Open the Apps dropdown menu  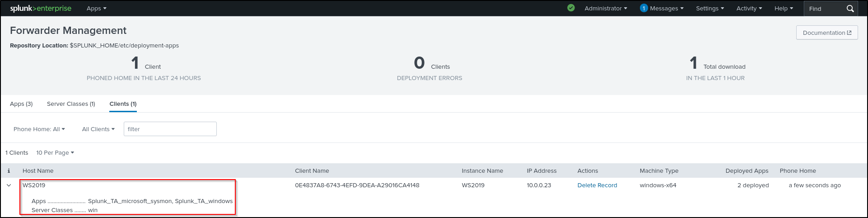tap(97, 8)
